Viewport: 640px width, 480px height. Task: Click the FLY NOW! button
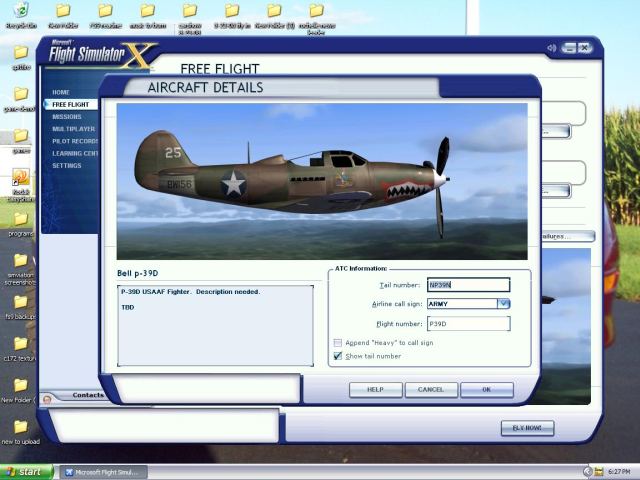527,428
